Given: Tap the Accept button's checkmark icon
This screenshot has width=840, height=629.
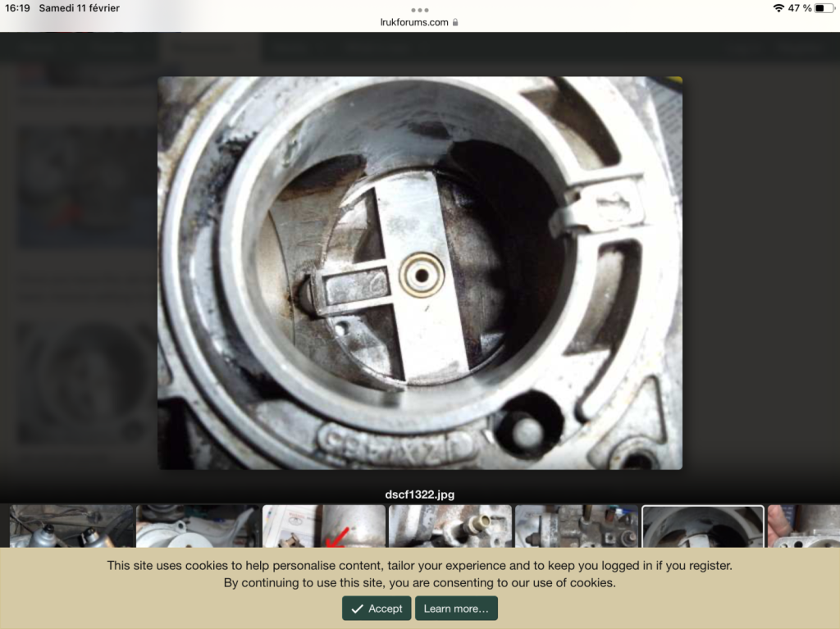Looking at the screenshot, I should click(358, 608).
